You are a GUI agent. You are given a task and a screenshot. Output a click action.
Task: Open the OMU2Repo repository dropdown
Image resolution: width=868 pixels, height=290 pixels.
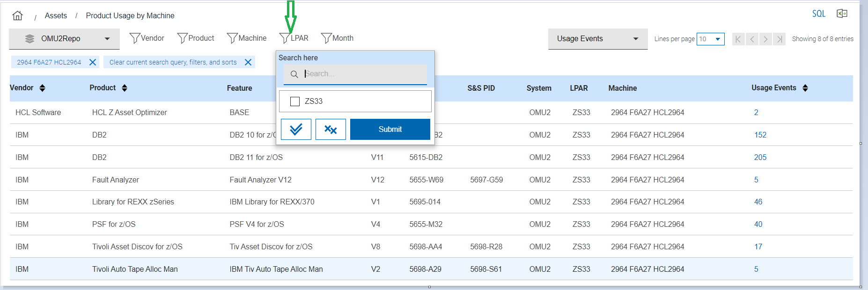coord(64,39)
